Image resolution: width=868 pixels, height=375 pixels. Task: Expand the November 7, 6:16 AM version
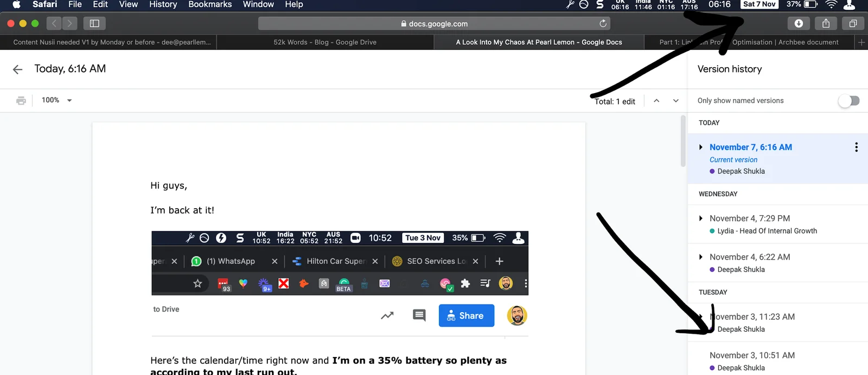(x=701, y=147)
